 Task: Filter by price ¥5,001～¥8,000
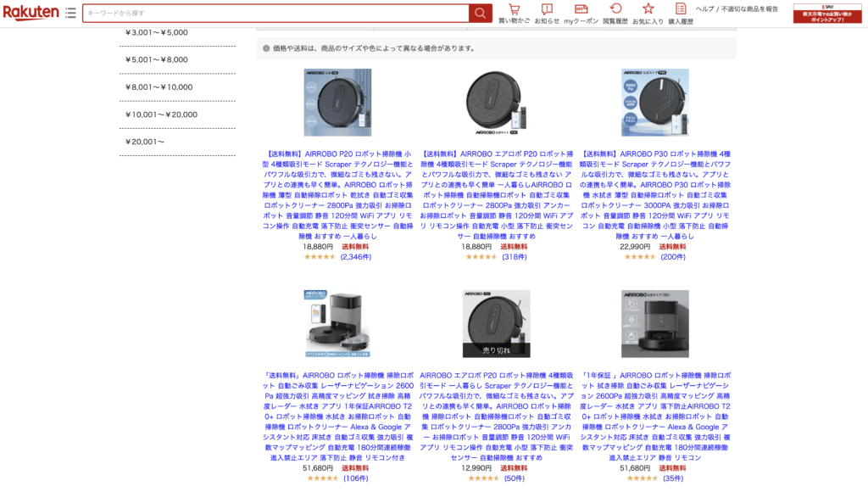coord(157,60)
